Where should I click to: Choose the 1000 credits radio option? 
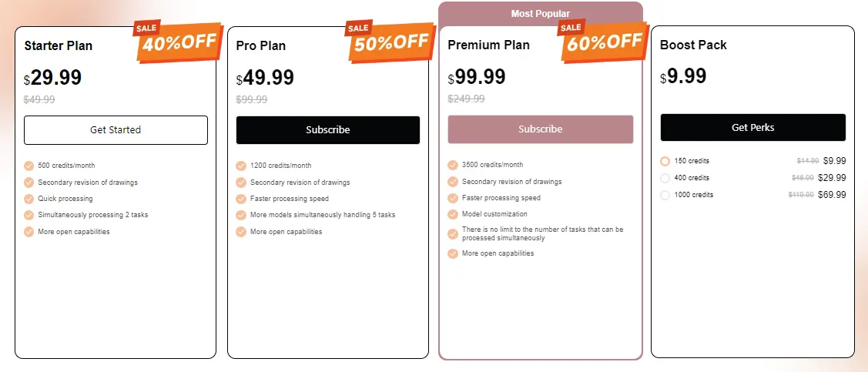(665, 195)
